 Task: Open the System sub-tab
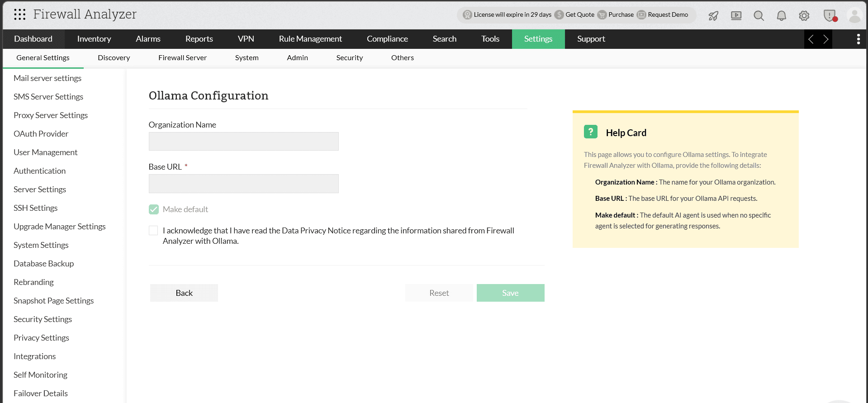click(247, 58)
